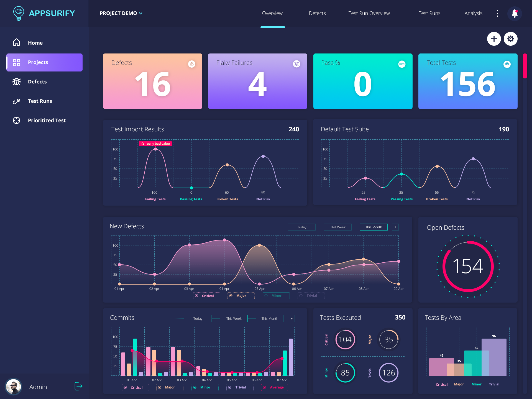The image size is (532, 399).
Task: Select the Projects sidebar menu item
Action: click(x=44, y=62)
